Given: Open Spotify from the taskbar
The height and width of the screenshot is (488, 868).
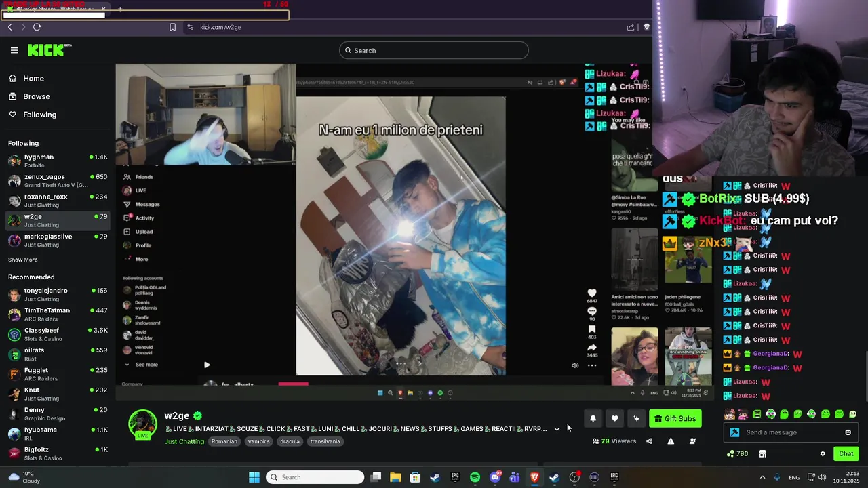Looking at the screenshot, I should (x=475, y=477).
